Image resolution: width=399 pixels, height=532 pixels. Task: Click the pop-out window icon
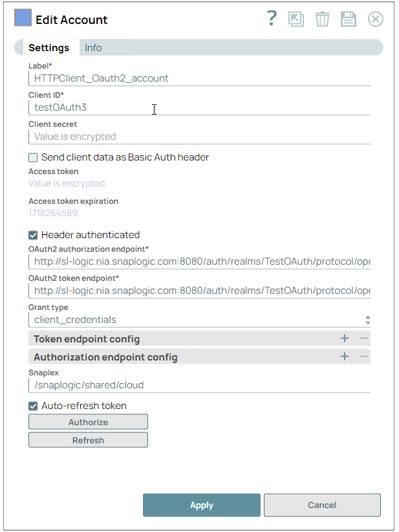tap(296, 19)
